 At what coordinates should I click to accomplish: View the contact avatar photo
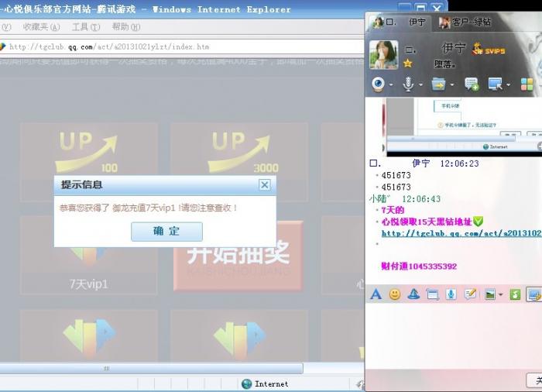click(383, 55)
